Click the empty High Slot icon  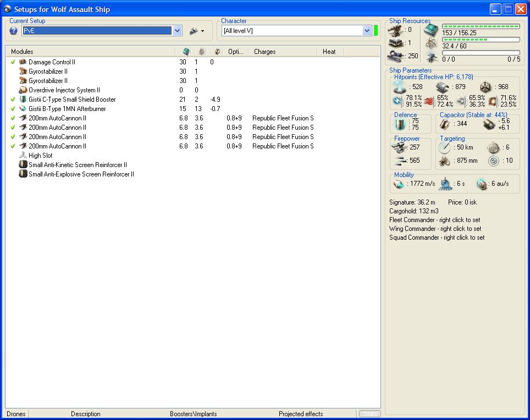23,156
